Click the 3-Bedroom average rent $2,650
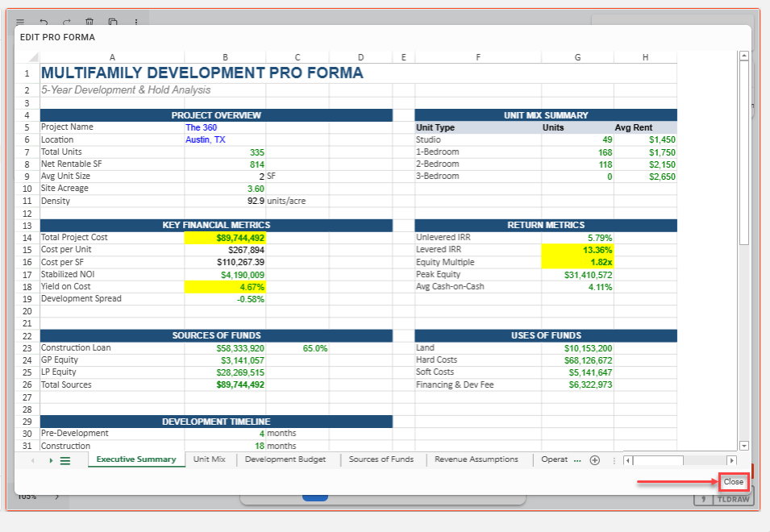This screenshot has height=532, width=770. pos(645,177)
